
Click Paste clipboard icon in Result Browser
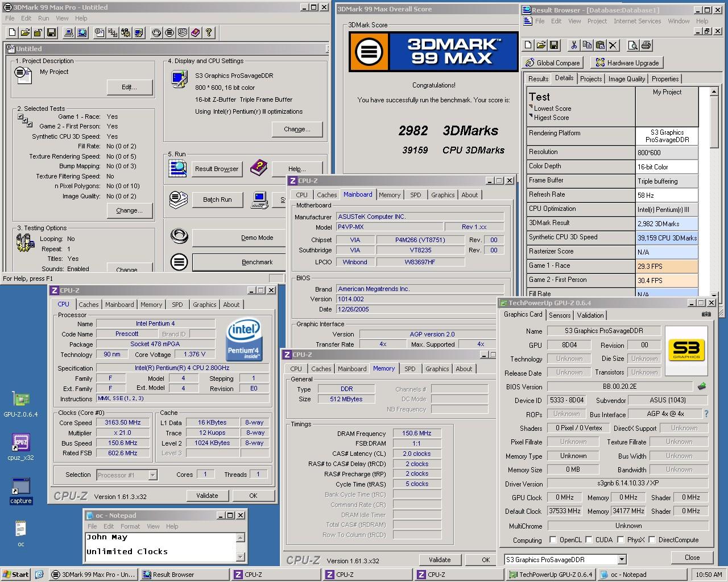600,45
